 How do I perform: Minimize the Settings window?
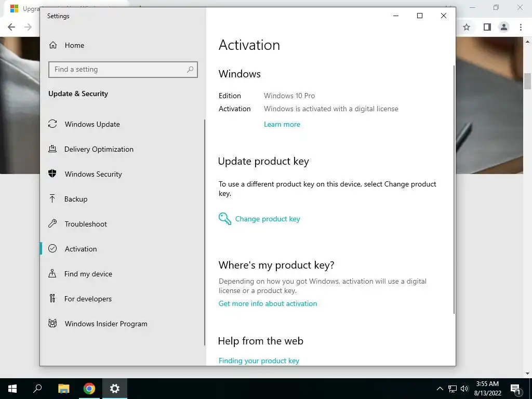(395, 16)
